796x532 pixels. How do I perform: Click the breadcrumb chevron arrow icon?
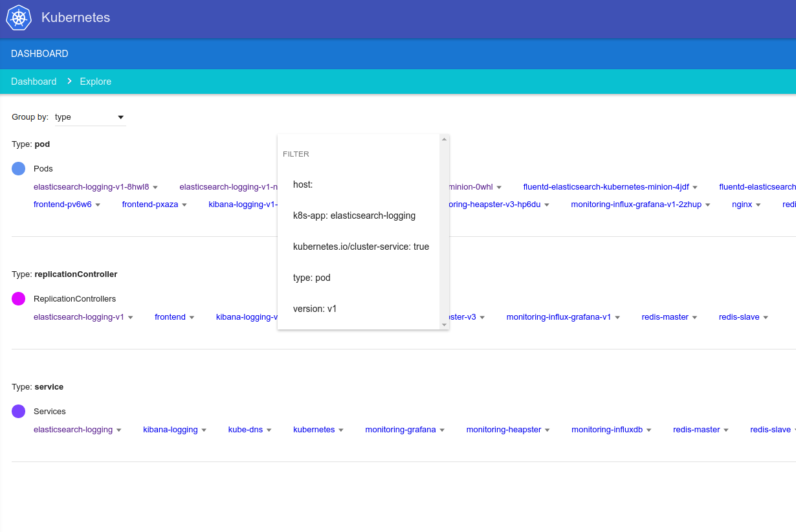[x=69, y=82]
